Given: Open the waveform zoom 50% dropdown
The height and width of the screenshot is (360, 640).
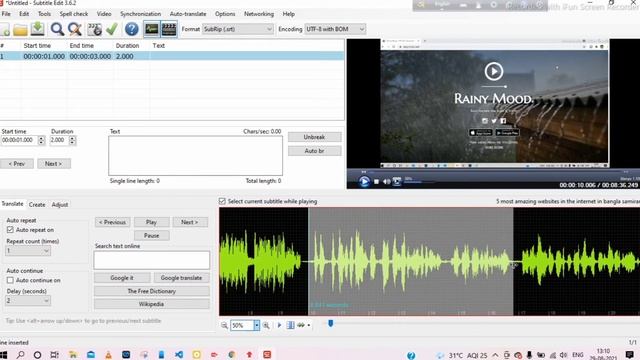Looking at the screenshot, I should tap(257, 325).
